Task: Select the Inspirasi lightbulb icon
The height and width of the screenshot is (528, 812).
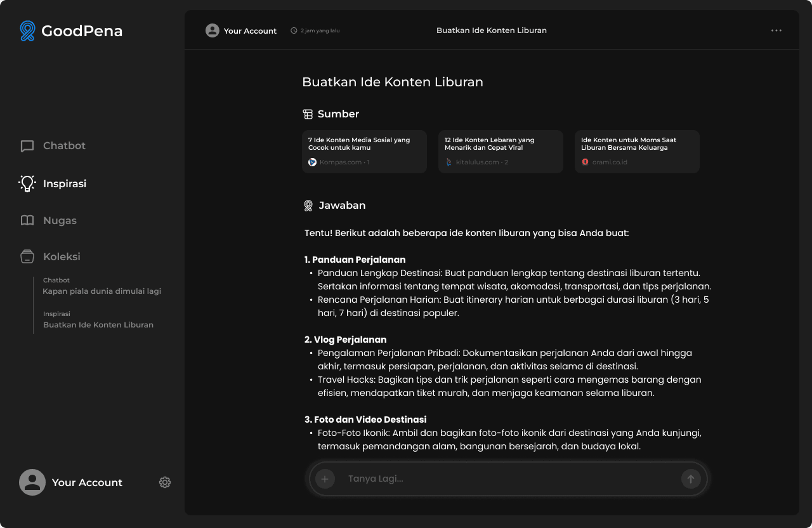Action: coord(27,183)
